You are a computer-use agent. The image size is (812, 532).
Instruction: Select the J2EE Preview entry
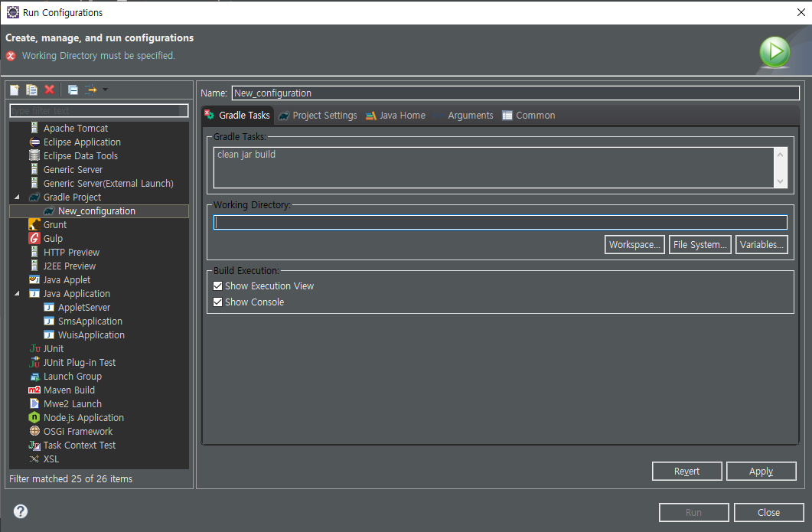pos(70,266)
